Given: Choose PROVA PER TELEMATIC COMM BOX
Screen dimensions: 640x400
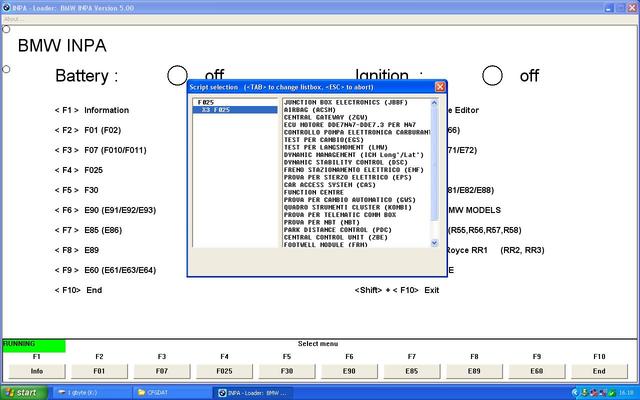Looking at the screenshot, I should 340,214.
